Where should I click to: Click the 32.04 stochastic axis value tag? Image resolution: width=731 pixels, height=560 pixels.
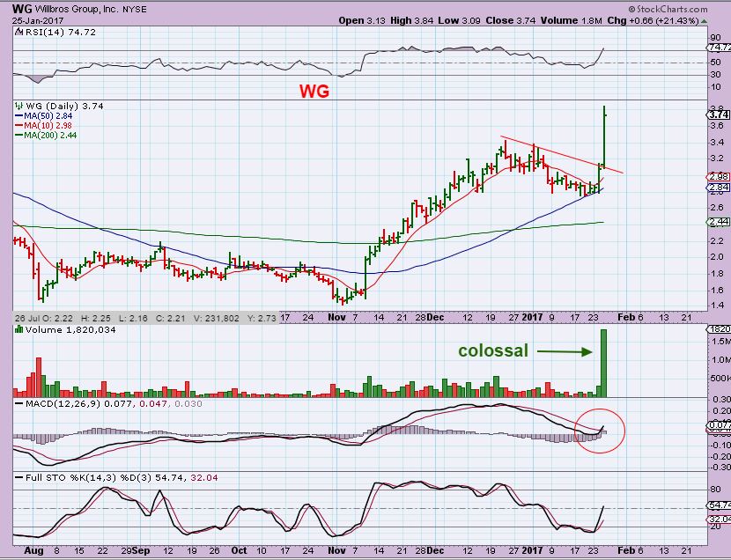(x=720, y=519)
